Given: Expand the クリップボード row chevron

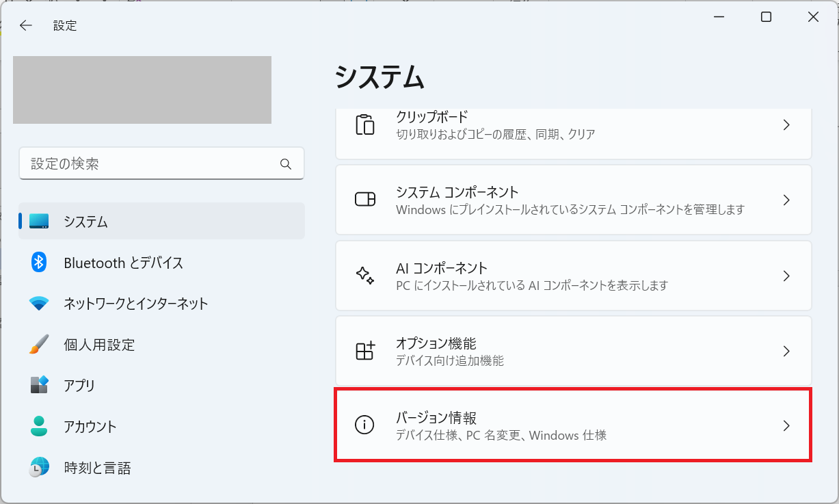Looking at the screenshot, I should pyautogui.click(x=786, y=125).
